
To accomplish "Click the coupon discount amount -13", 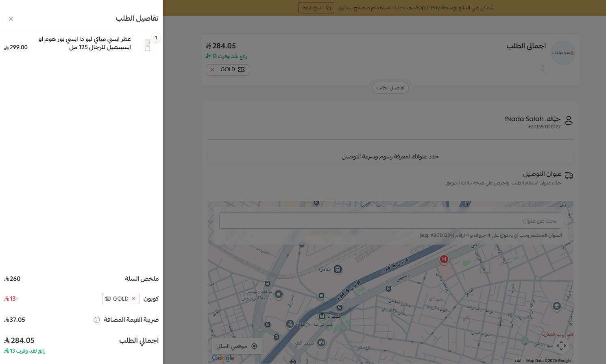I will 11,299.
